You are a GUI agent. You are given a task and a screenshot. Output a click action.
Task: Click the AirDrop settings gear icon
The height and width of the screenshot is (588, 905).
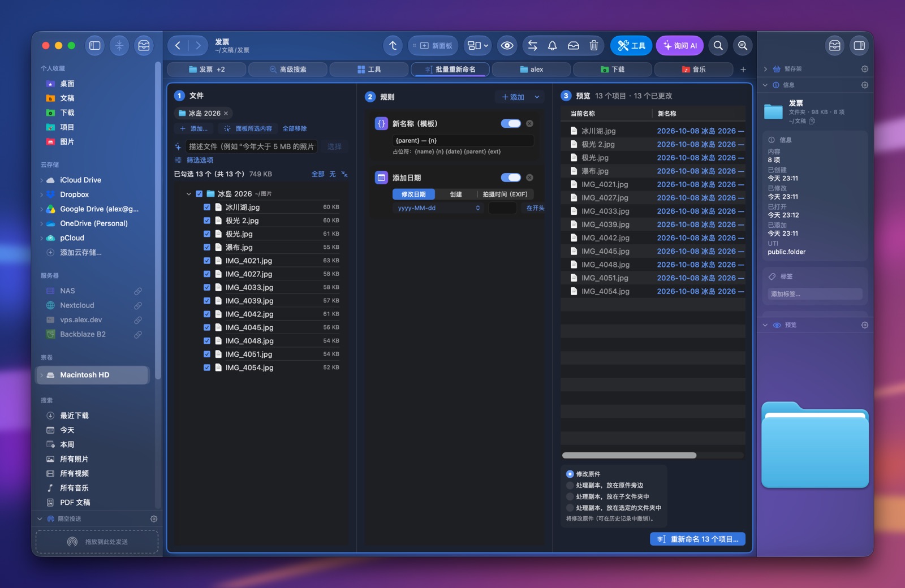tap(154, 519)
